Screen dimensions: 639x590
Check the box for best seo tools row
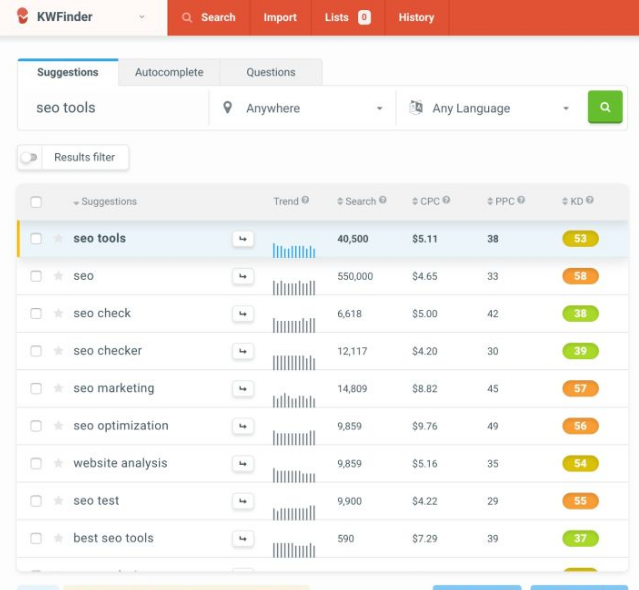[36, 538]
